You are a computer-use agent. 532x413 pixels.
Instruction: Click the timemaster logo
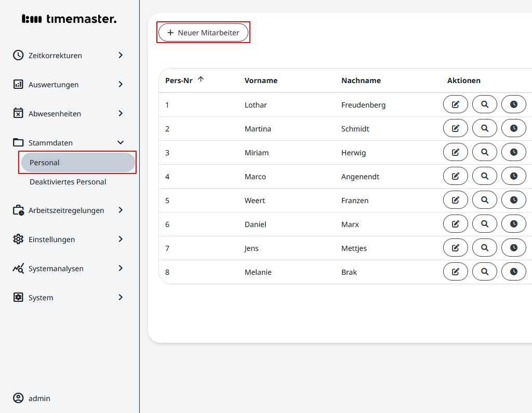(69, 19)
